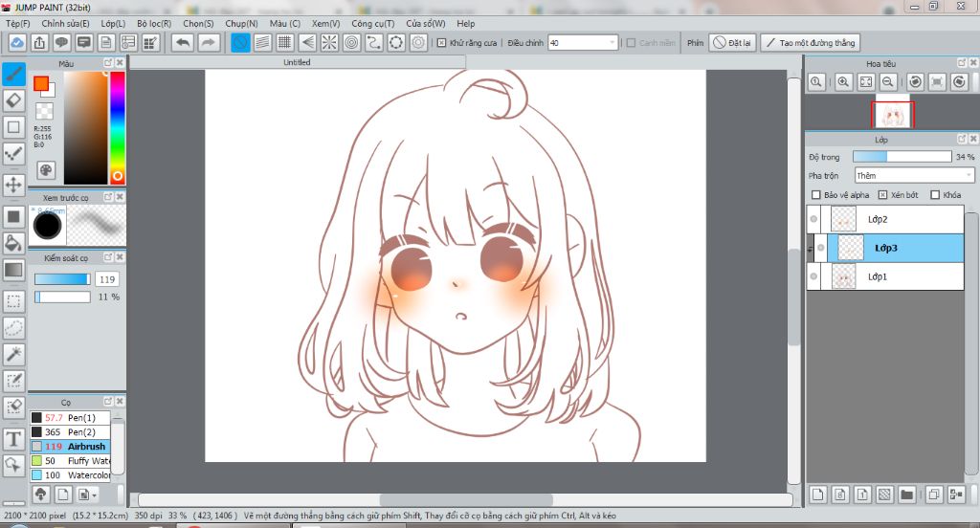Open the Điều chỉnh value dropdown
Viewport: 980px width, 528px height.
[x=583, y=42]
